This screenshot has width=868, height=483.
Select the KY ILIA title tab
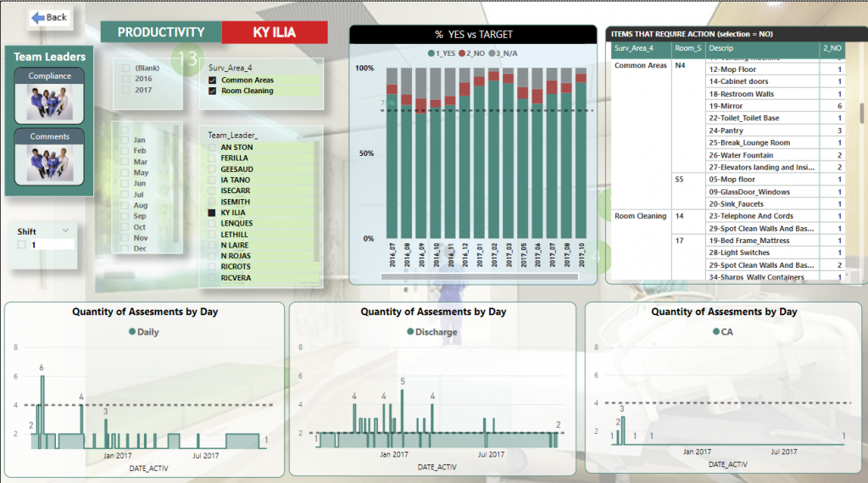click(x=274, y=32)
